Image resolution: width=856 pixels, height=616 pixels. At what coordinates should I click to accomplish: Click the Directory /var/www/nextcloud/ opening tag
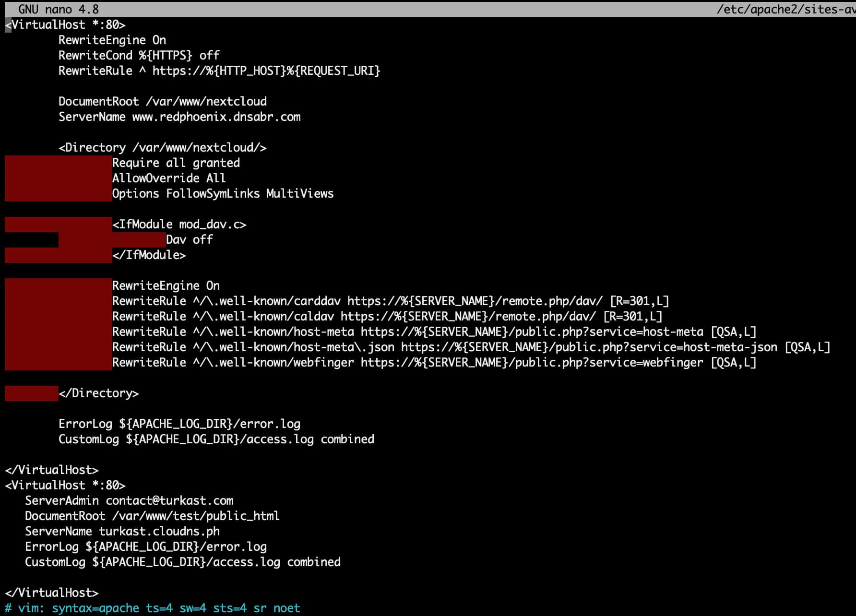click(x=163, y=147)
